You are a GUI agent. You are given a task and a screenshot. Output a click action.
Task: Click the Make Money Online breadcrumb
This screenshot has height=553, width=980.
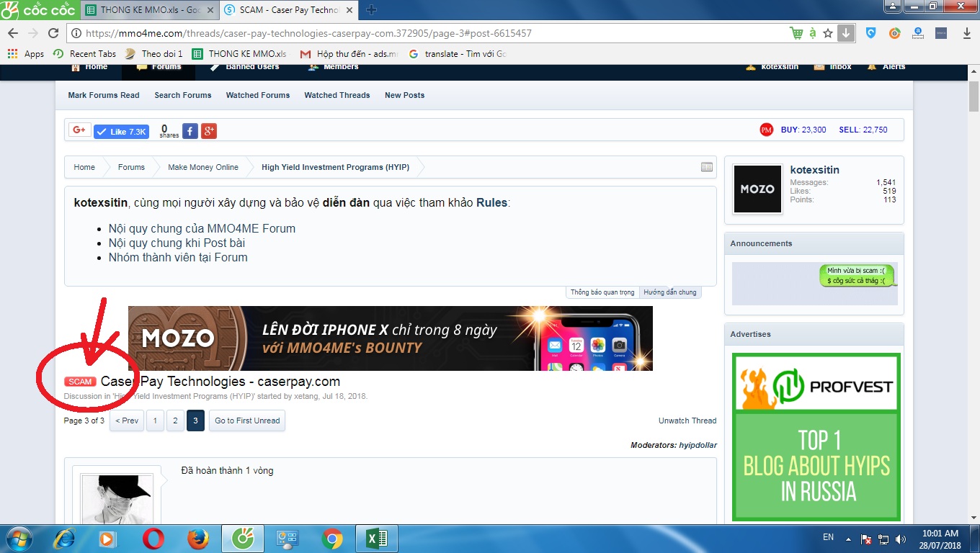coord(203,167)
